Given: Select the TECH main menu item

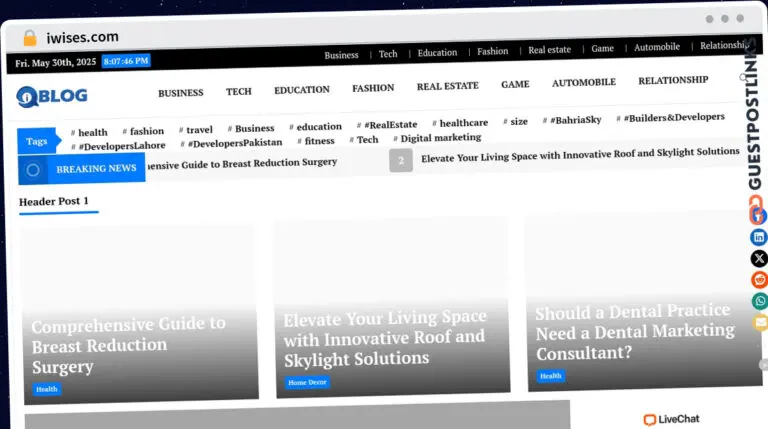Looking at the screenshot, I should [x=238, y=92].
